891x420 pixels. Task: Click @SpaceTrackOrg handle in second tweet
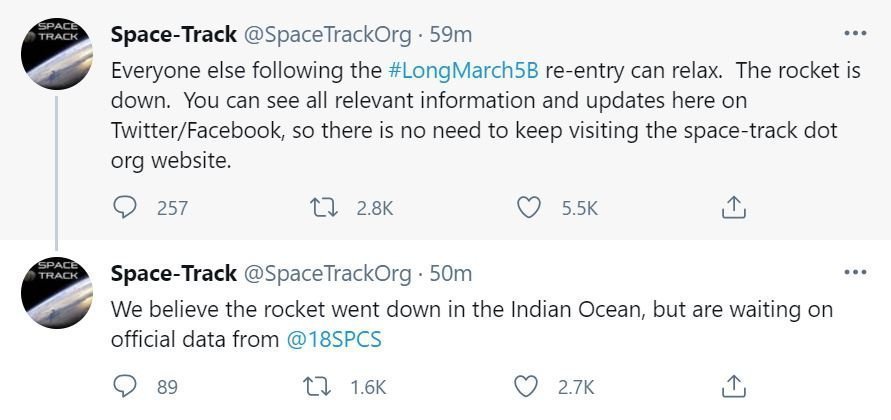coord(327,274)
